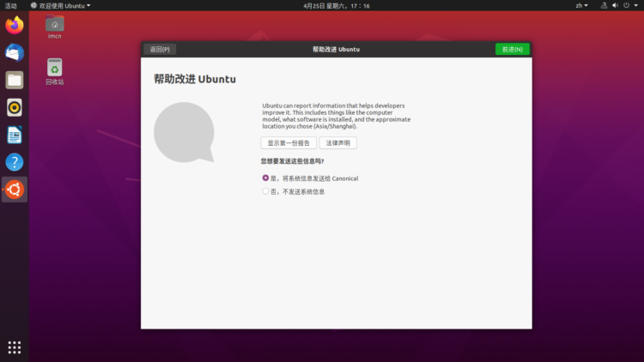Open the imcn home folder icon
Image resolution: width=644 pixels, height=362 pixels.
pyautogui.click(x=55, y=25)
